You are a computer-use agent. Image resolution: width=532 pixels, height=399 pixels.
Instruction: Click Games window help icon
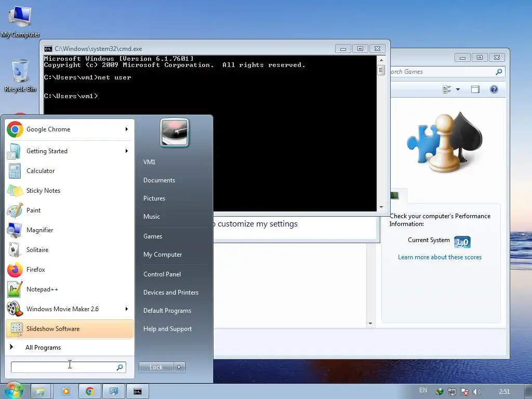494,89
